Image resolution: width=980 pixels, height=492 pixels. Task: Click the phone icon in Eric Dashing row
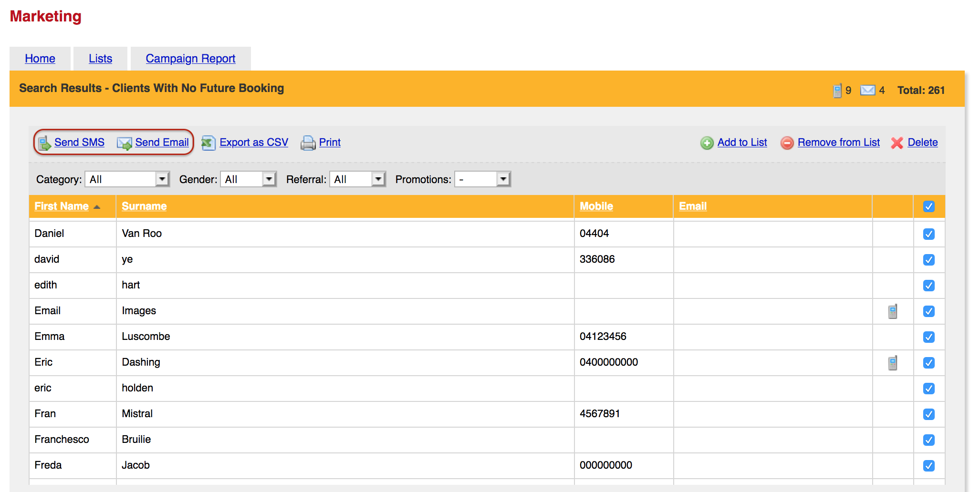(893, 363)
